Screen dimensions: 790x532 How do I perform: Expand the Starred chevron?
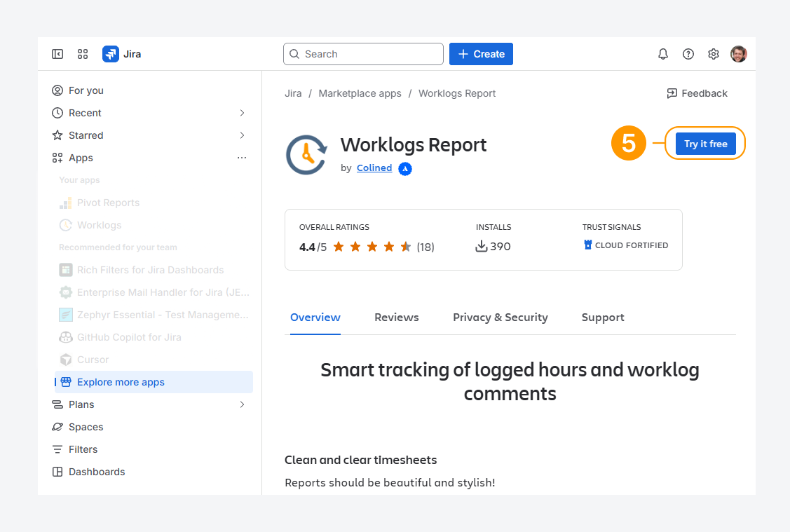[243, 135]
